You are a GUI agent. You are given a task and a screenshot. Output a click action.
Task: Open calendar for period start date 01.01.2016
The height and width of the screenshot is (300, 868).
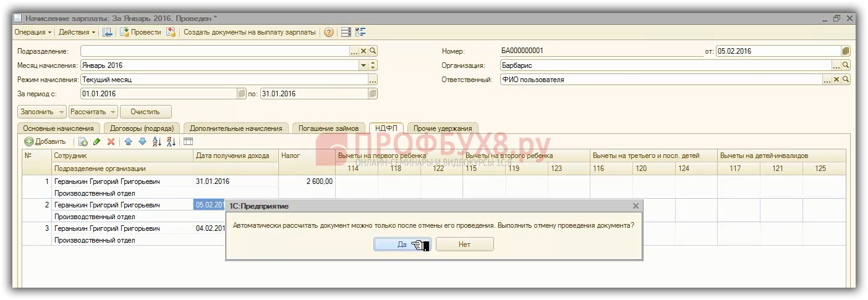point(242,94)
